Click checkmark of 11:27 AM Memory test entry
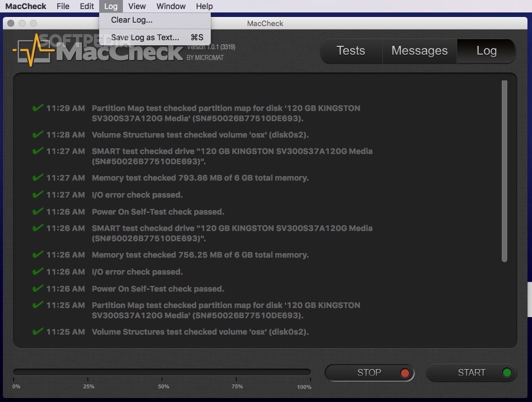The height and width of the screenshot is (402, 532). point(37,177)
